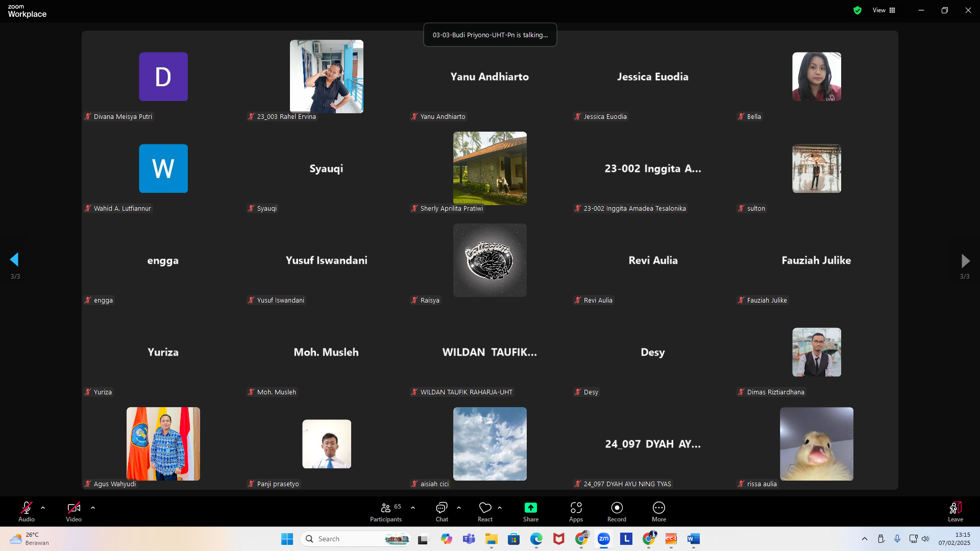Open the Chat panel
This screenshot has height=551, width=980.
pos(442,509)
